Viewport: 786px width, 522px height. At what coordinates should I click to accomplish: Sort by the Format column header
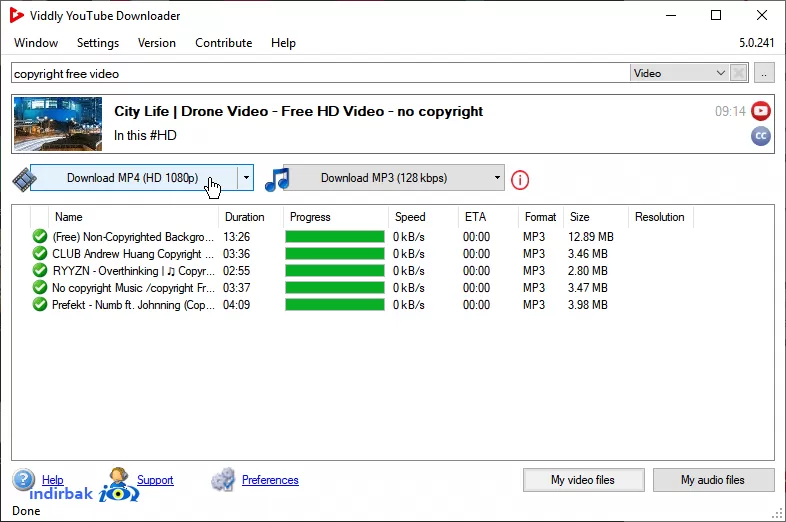pos(540,217)
